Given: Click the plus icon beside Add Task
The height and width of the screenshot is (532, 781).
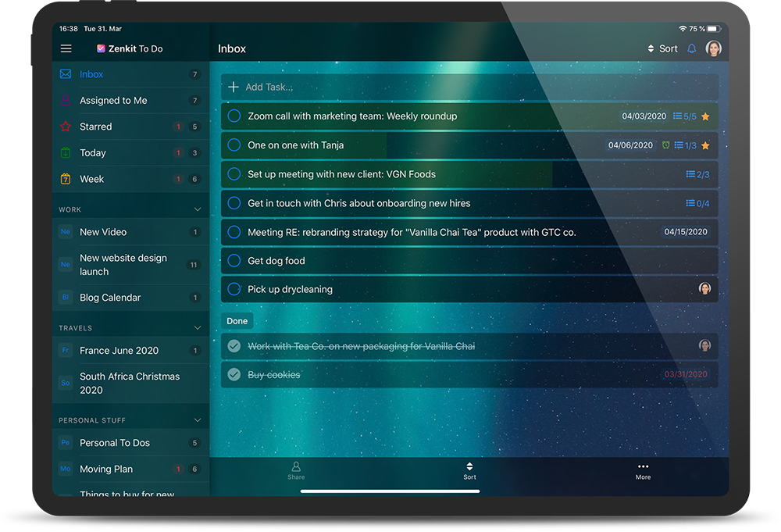Looking at the screenshot, I should [x=233, y=87].
